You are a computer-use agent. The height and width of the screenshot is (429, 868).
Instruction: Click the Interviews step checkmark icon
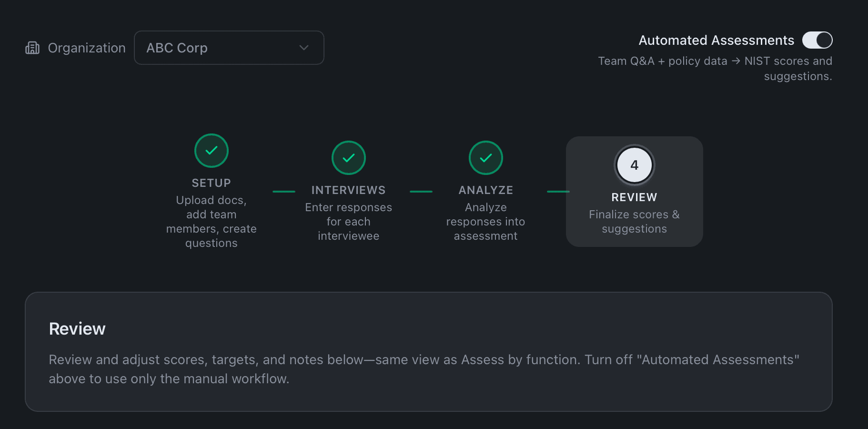tap(348, 157)
